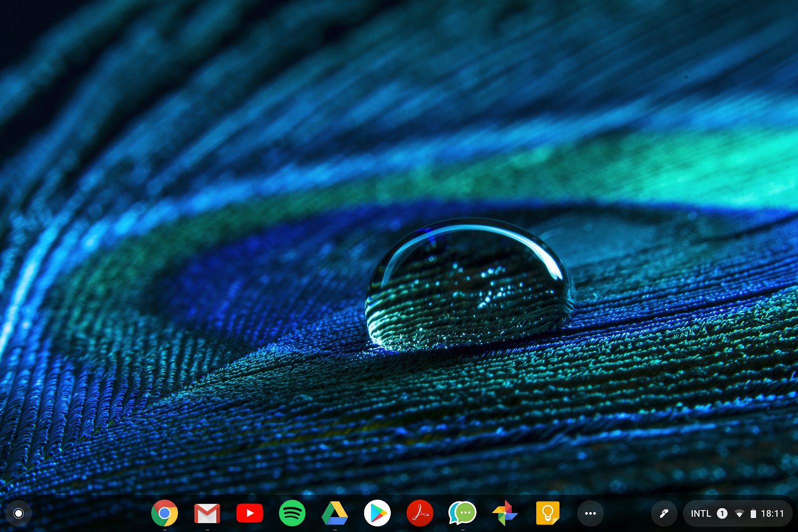Open Gmail from the shelf

[x=207, y=513]
